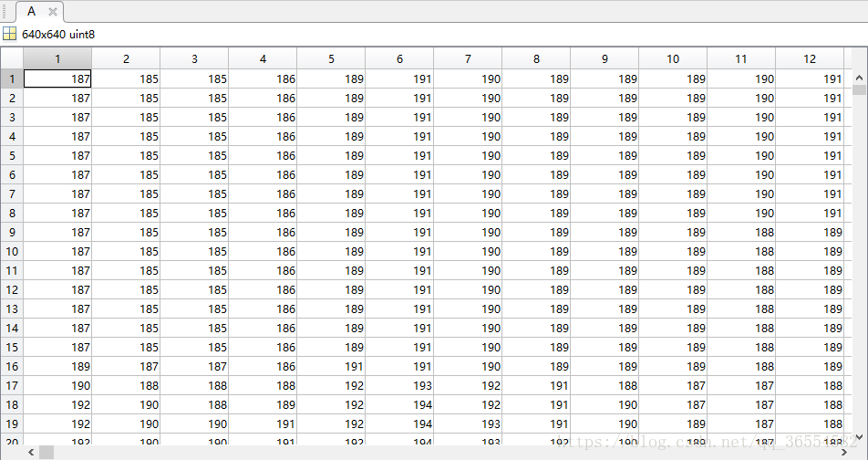Select cell 189 in row 9, column 12
868x460 pixels.
click(x=810, y=232)
